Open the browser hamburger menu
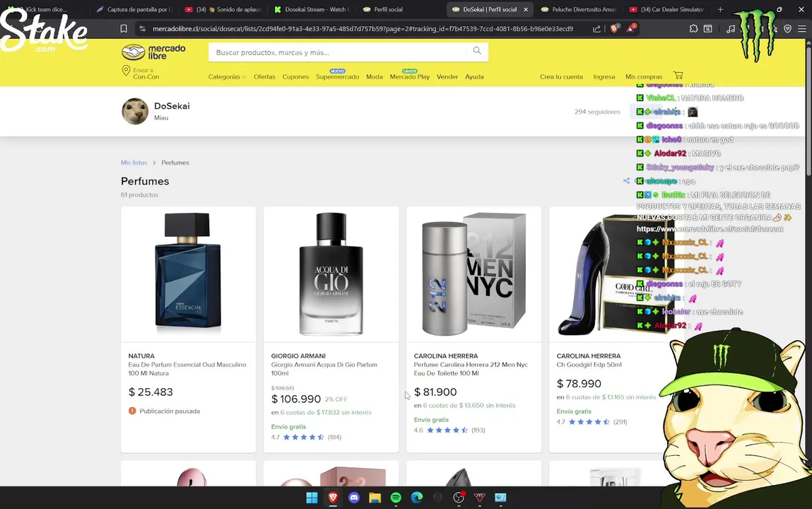This screenshot has width=812, height=509. pos(801,29)
